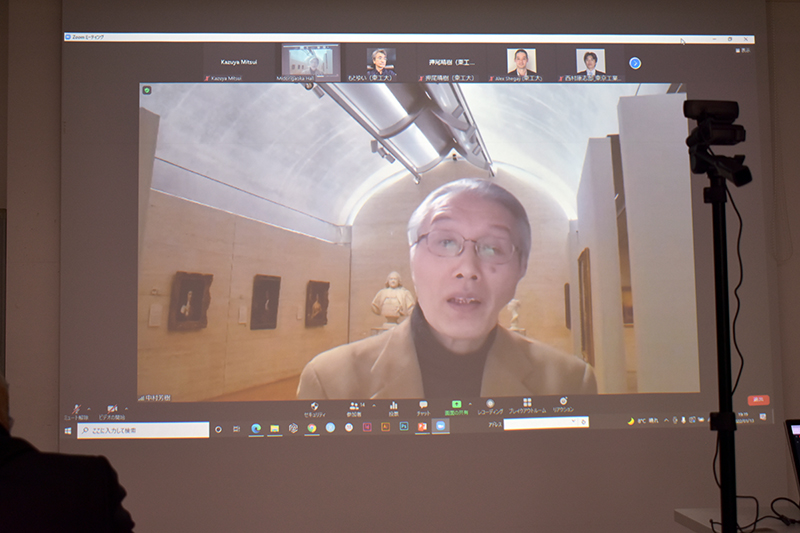
Task: Click the green encryption shield icon
Action: (x=147, y=90)
